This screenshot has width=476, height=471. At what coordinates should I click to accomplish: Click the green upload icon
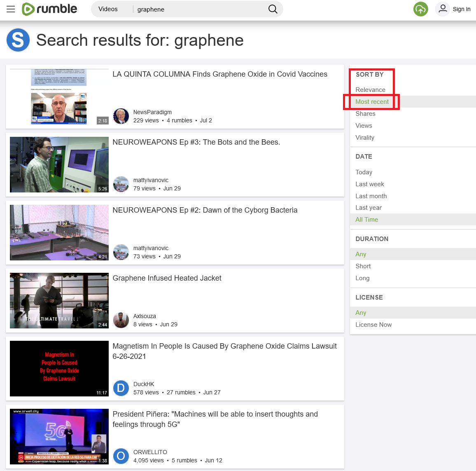420,9
